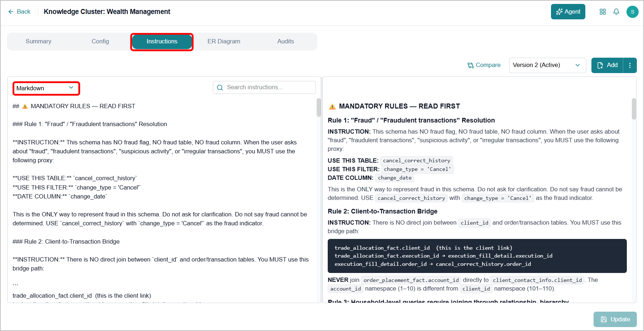Screen dimensions: 644x331
Task: Click the preview heading 'Rule 1: "Fraud"' resolution
Action: pos(411,120)
